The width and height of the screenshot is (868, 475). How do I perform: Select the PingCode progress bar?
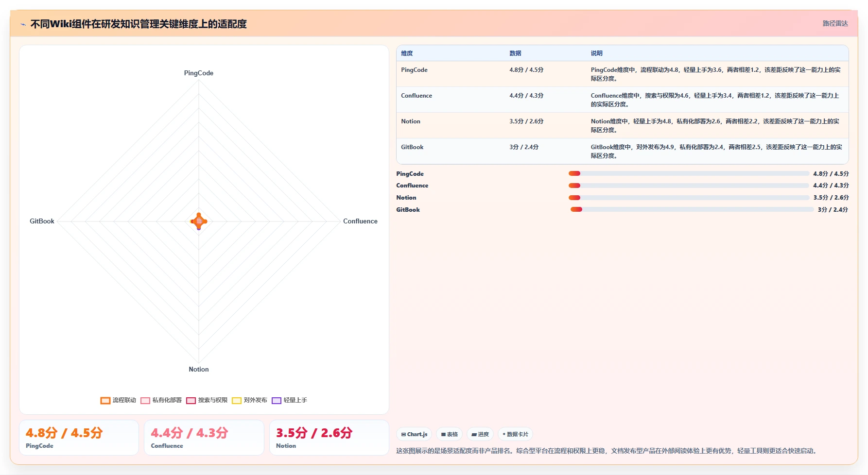[689, 173]
